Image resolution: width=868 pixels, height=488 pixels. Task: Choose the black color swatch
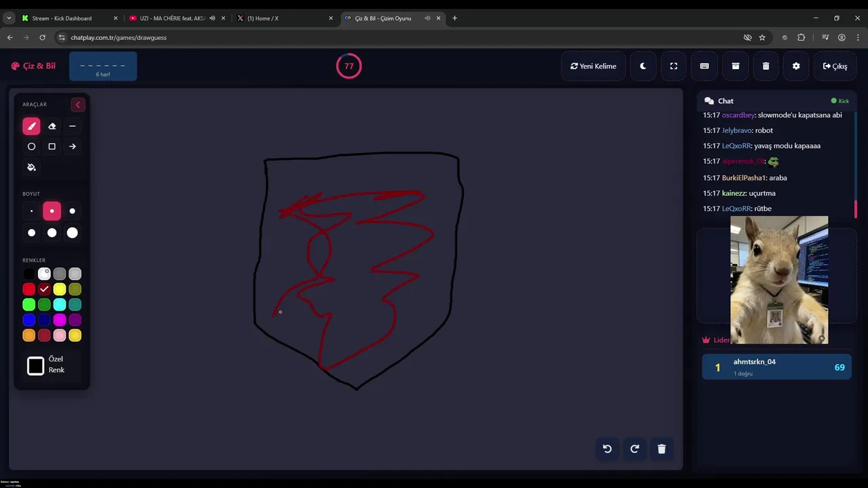[28, 274]
